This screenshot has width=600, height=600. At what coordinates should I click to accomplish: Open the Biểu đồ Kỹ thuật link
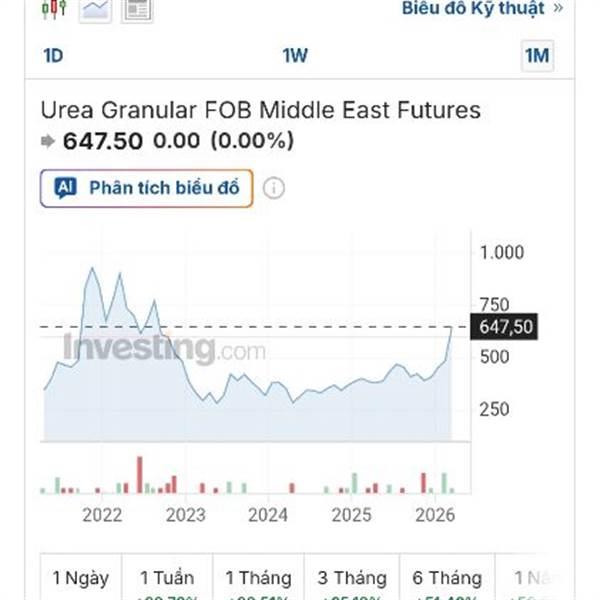click(473, 8)
